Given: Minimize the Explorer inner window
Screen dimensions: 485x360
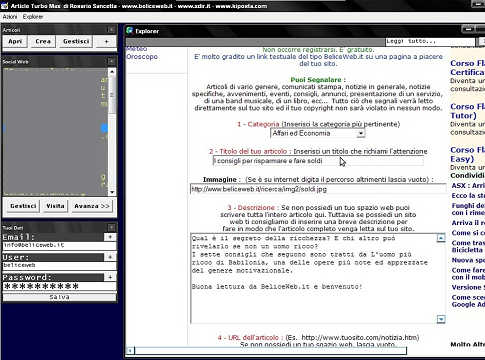Looking at the screenshot, I should pyautogui.click(x=468, y=29).
